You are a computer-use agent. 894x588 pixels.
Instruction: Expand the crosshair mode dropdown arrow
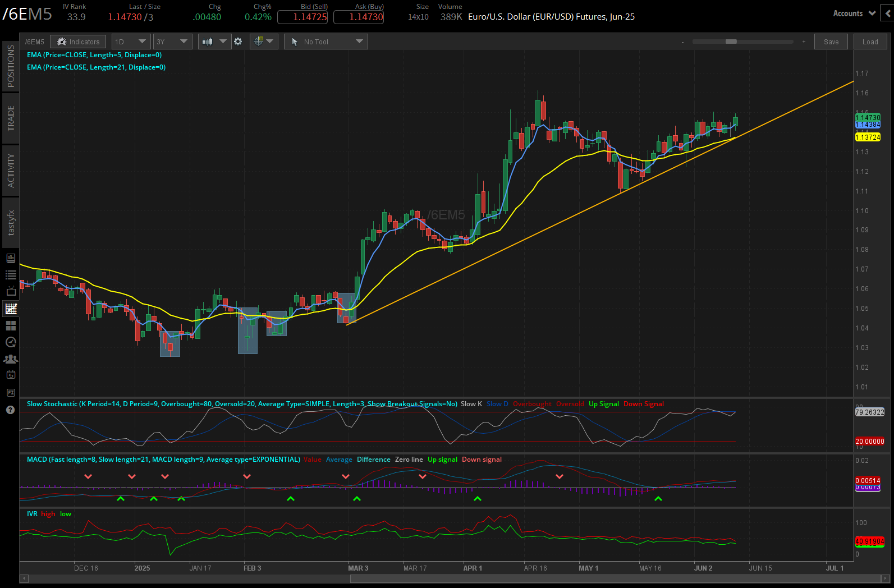270,42
